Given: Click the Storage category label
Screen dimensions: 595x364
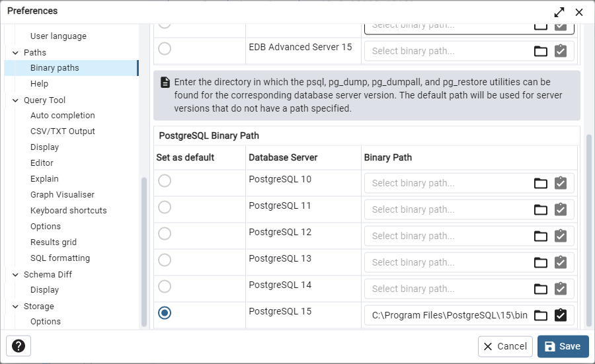Looking at the screenshot, I should (x=39, y=307).
